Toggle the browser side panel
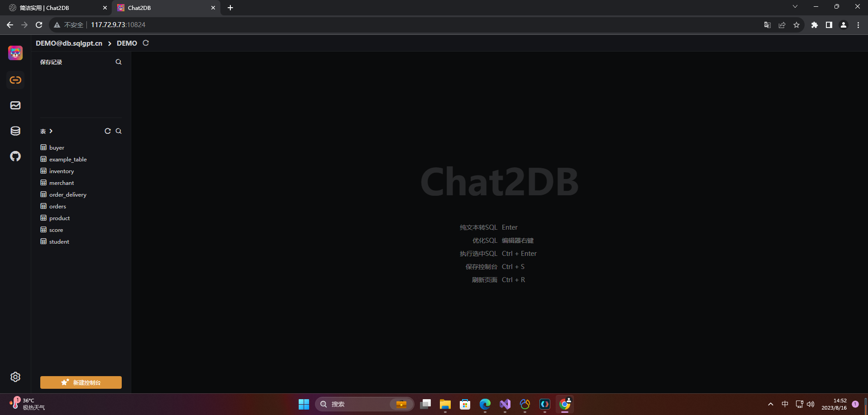 [829, 25]
